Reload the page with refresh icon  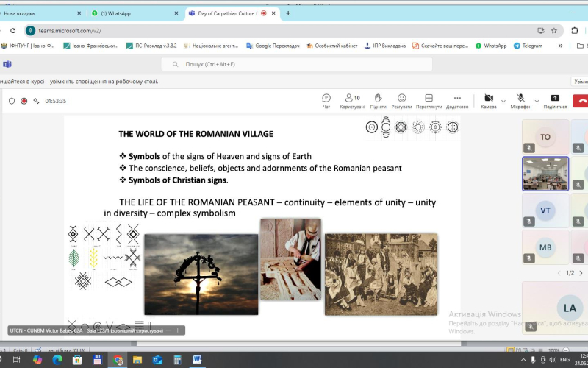(x=13, y=31)
